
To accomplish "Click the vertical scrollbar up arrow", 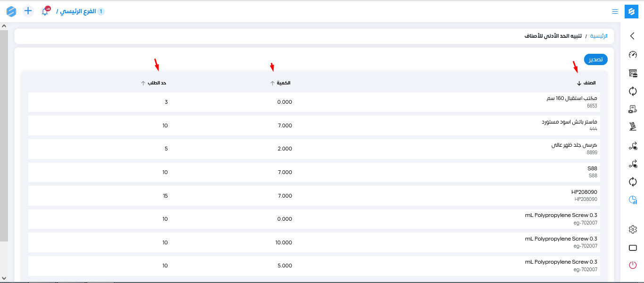I will pyautogui.click(x=4, y=26).
